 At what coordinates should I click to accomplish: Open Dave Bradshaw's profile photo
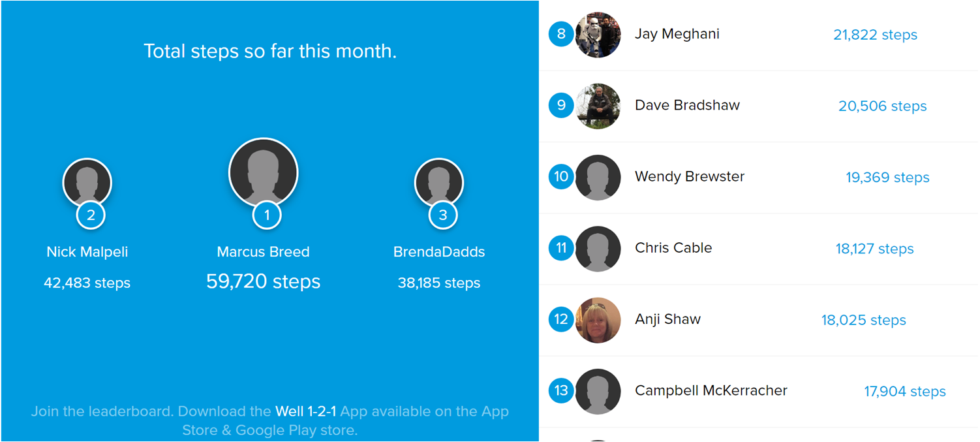[x=598, y=106]
